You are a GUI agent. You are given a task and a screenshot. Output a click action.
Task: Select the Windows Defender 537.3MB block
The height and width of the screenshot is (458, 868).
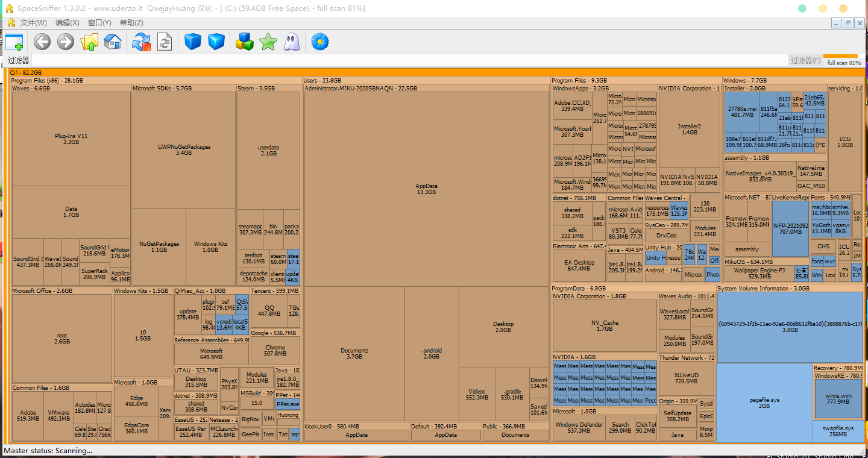click(579, 427)
